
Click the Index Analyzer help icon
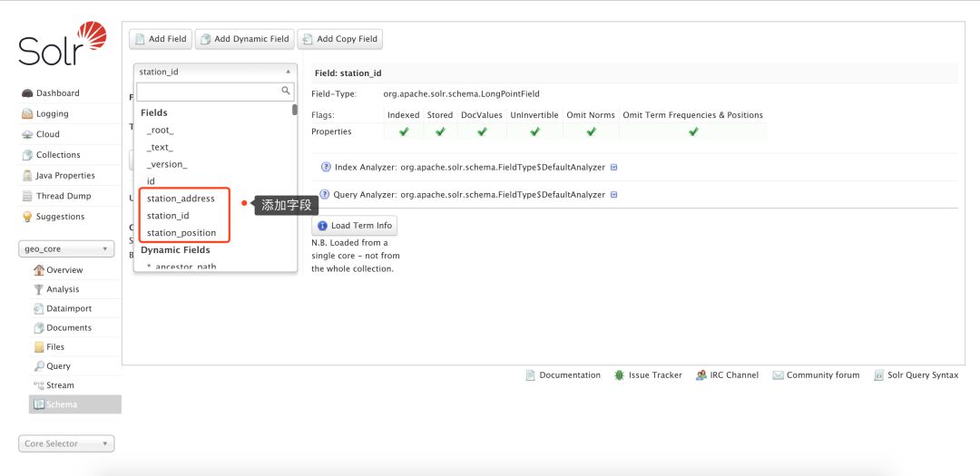[326, 168]
